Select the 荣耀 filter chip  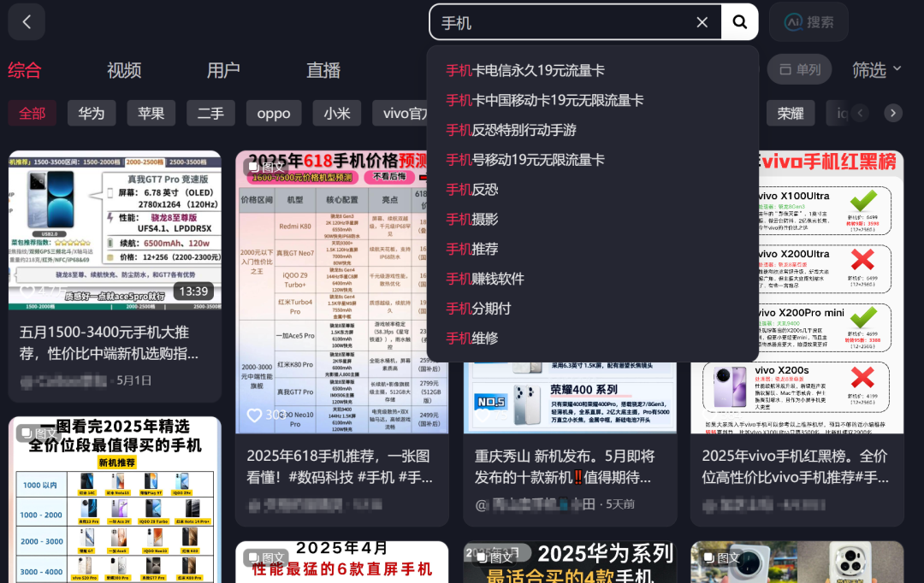point(791,113)
